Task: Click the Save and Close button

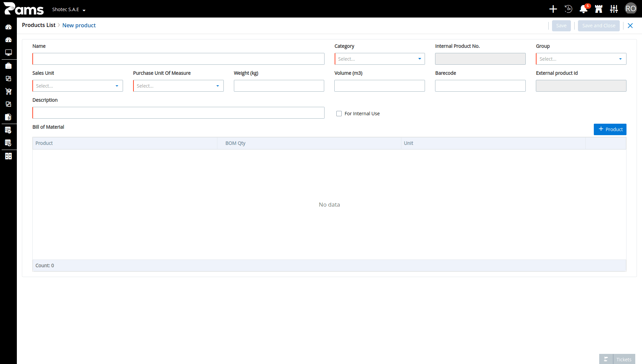Action: 599,26
